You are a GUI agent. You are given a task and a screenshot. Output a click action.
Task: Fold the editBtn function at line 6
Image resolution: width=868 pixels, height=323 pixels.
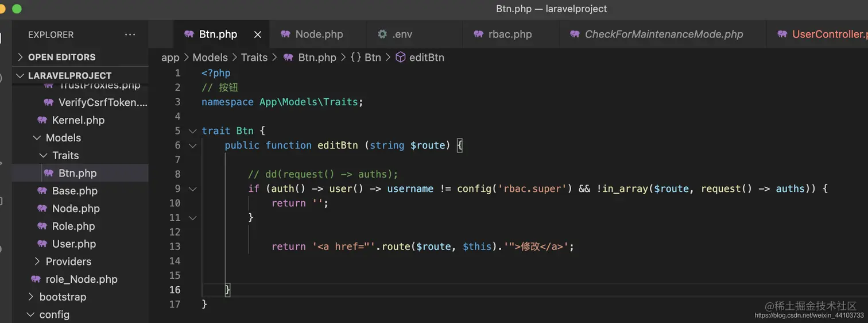[193, 145]
